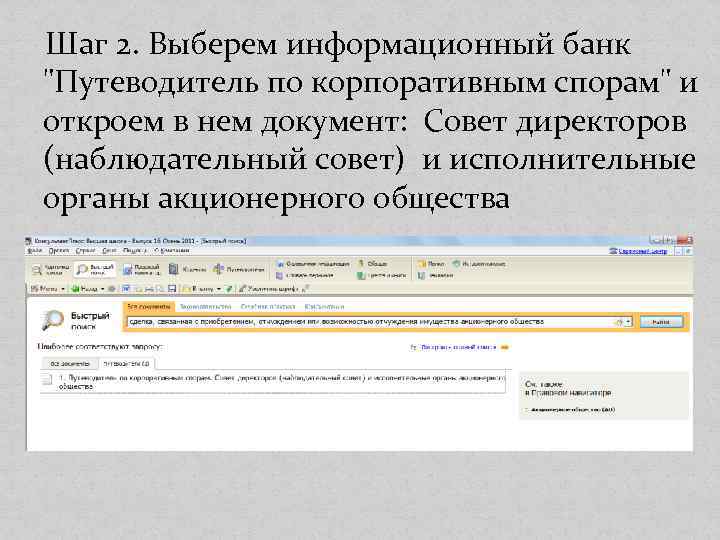Click the В папку folder button

[198, 289]
